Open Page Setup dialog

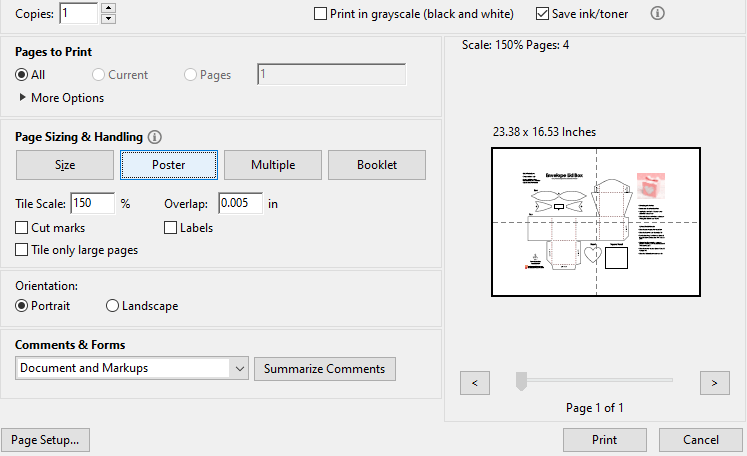pyautogui.click(x=45, y=440)
